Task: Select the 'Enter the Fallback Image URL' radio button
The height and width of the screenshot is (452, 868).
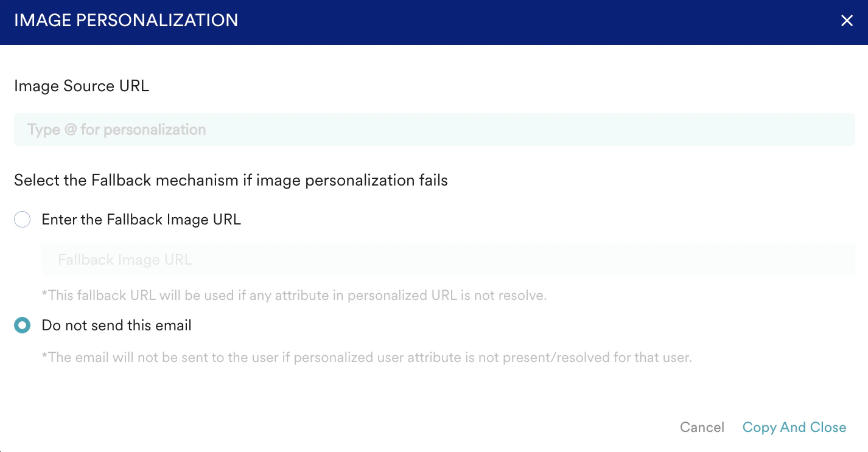Action: (x=22, y=219)
